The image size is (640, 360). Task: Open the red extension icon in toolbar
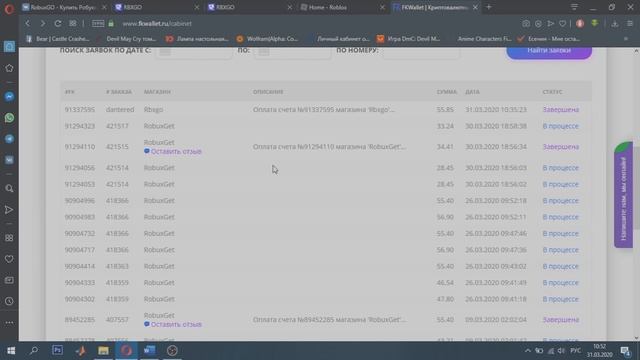point(580,24)
